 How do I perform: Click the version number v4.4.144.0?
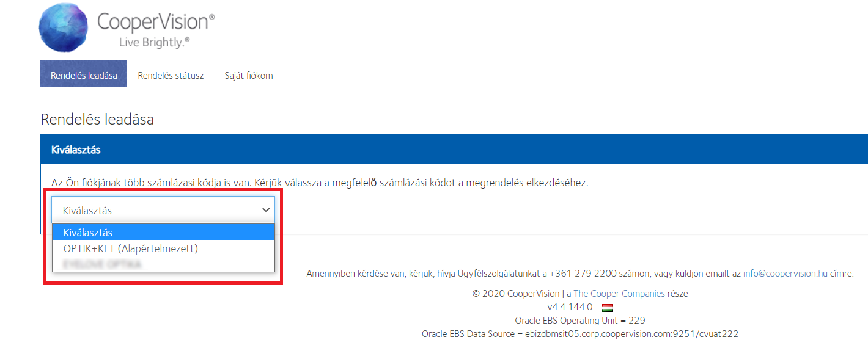[570, 307]
